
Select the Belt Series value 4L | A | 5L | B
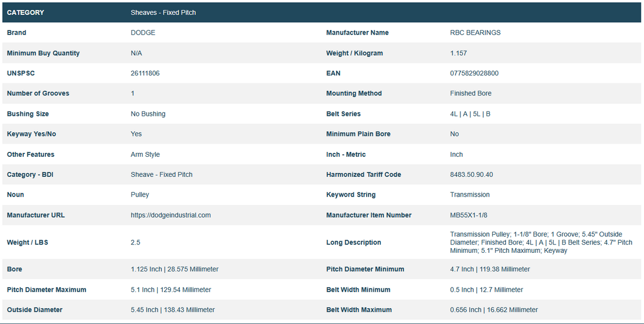point(470,114)
